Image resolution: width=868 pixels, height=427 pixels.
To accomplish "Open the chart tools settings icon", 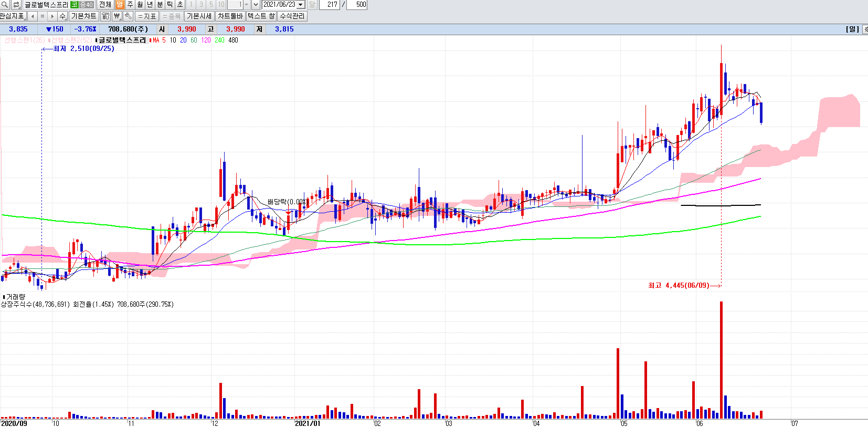I will pyautogui.click(x=105, y=16).
